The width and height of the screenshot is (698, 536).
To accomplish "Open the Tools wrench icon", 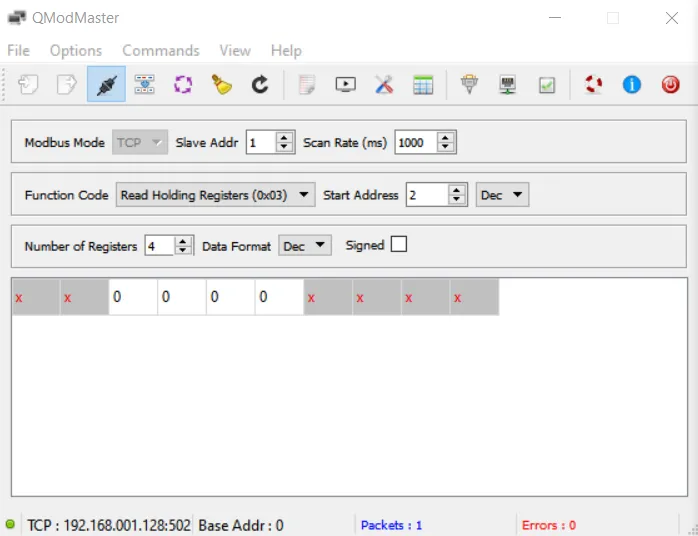I will coord(384,85).
